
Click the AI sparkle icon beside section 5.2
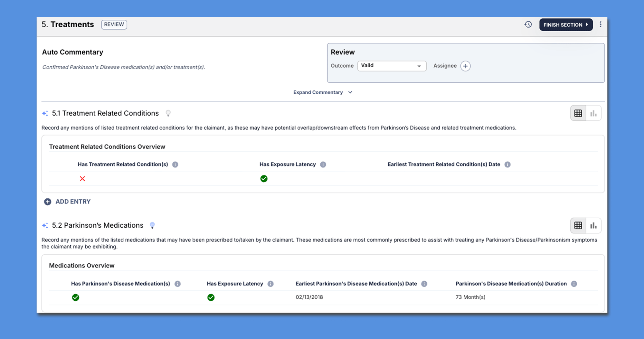coord(45,225)
